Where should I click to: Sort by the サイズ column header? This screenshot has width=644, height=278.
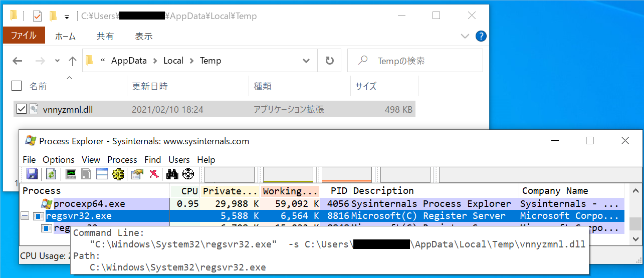click(384, 86)
